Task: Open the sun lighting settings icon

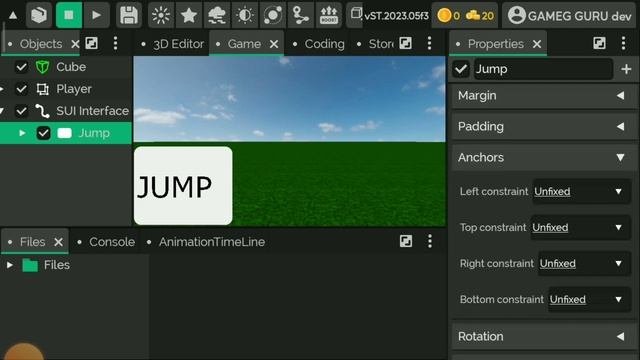Action: pyautogui.click(x=161, y=15)
